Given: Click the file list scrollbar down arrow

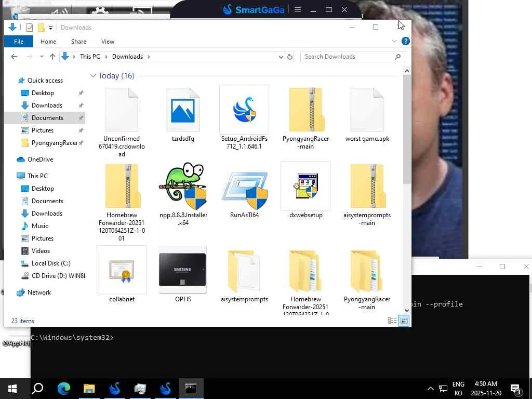Looking at the screenshot, I should 407,311.
